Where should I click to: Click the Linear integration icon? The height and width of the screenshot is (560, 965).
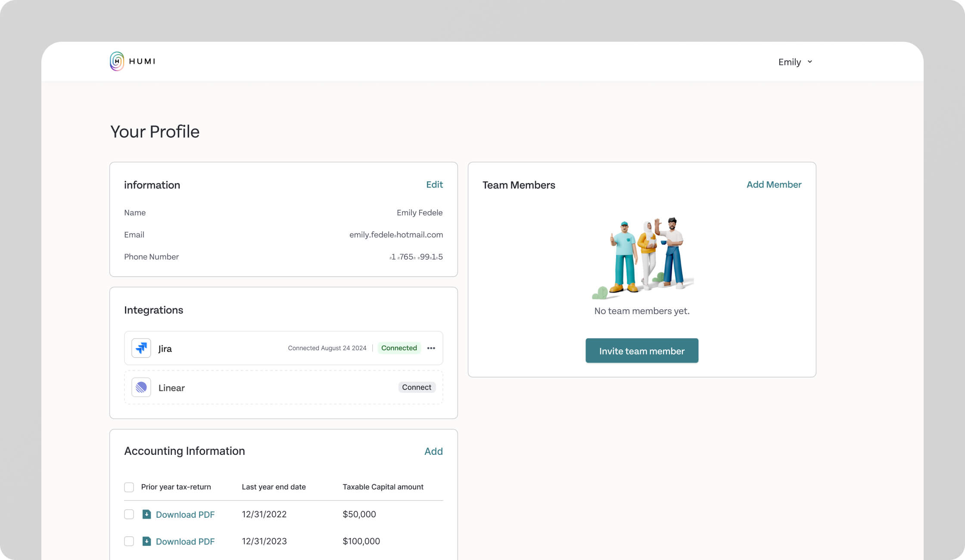[x=141, y=387]
